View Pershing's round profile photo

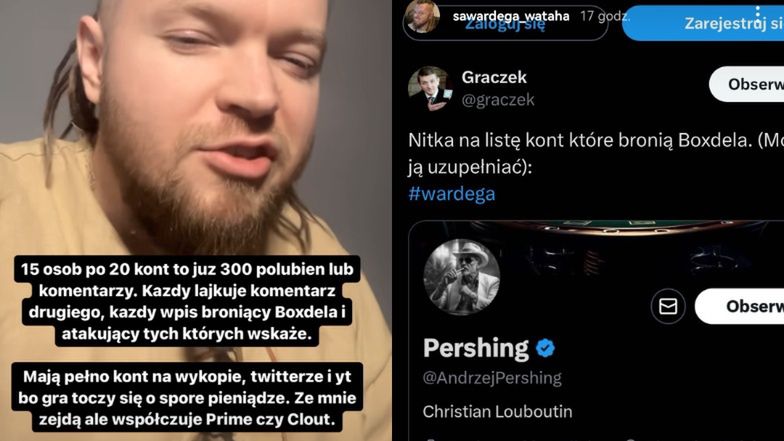461,278
